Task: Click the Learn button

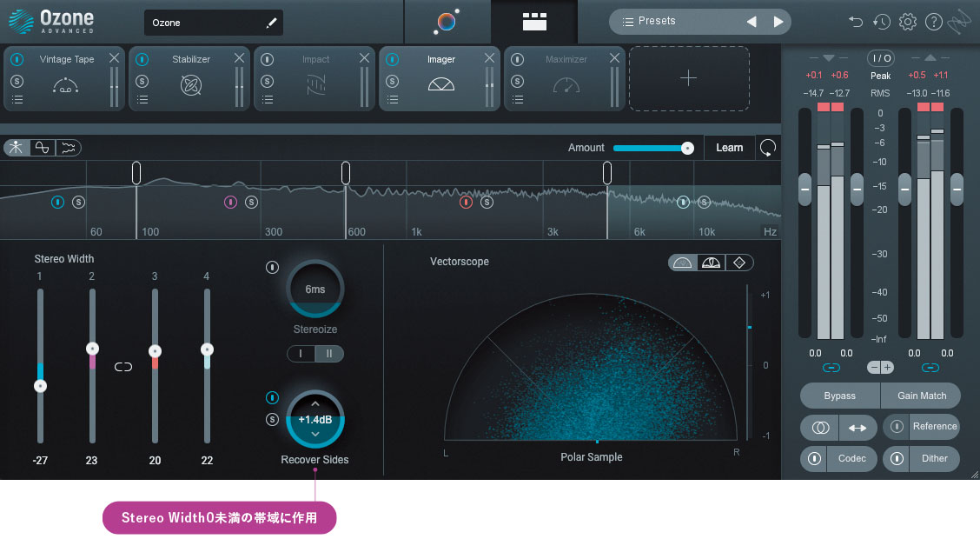Action: [730, 148]
